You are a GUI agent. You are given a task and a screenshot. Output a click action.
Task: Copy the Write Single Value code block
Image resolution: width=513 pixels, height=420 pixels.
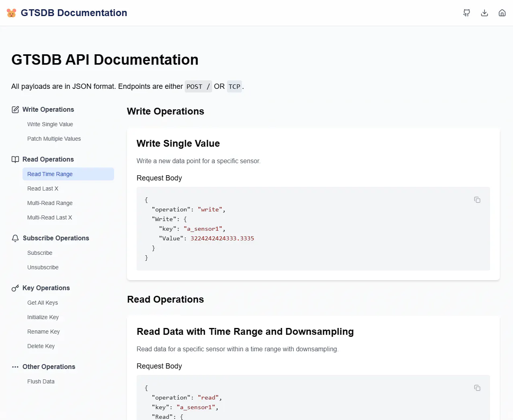pos(477,200)
